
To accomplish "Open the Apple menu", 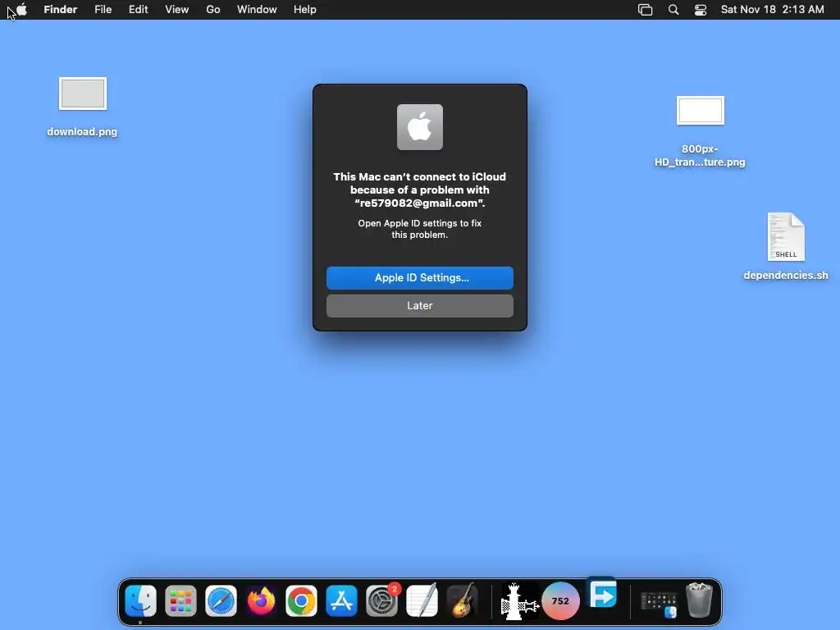I will point(21,10).
